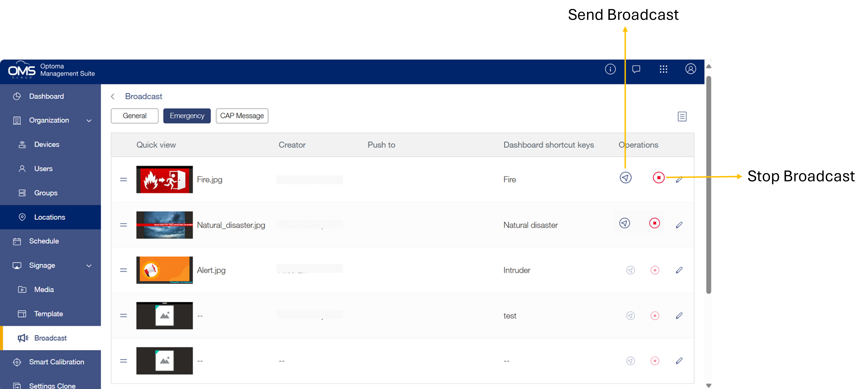Stop the Fire emergency broadcast
The image size is (868, 389).
click(658, 178)
